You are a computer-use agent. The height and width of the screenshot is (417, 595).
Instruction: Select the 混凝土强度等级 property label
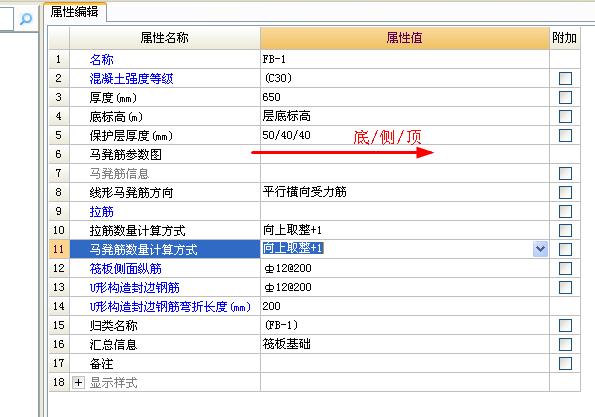131,79
